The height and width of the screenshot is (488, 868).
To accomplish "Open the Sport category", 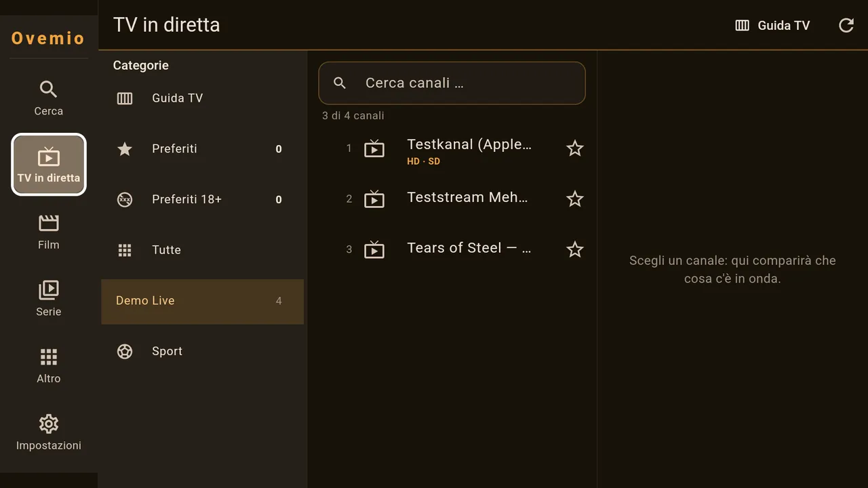I will (x=202, y=351).
